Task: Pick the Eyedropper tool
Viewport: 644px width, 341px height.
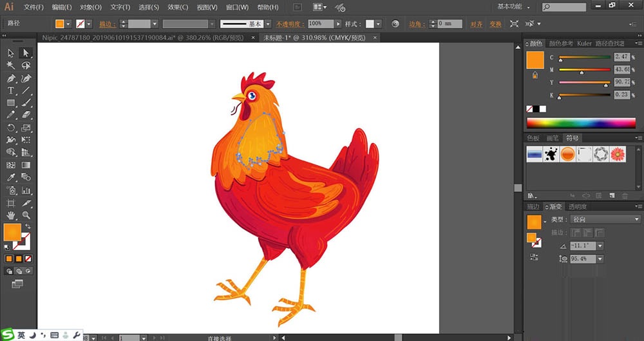Action: (x=11, y=177)
